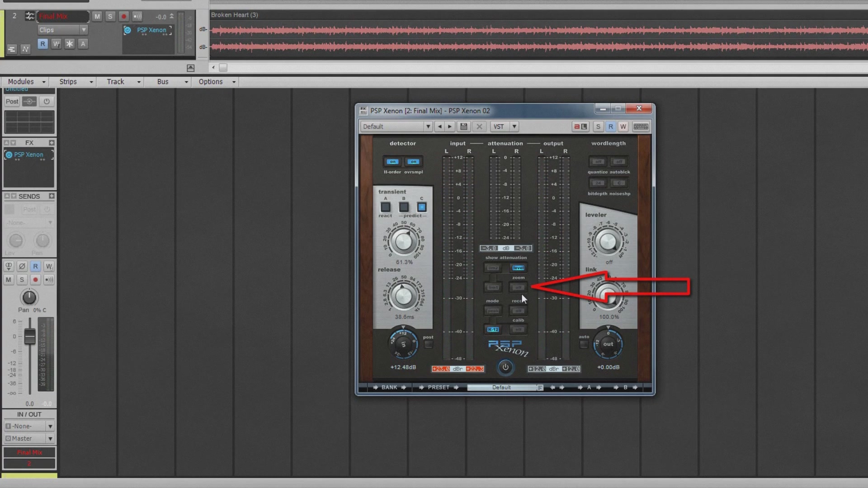Toggle plugin solo S button in header

click(598, 127)
